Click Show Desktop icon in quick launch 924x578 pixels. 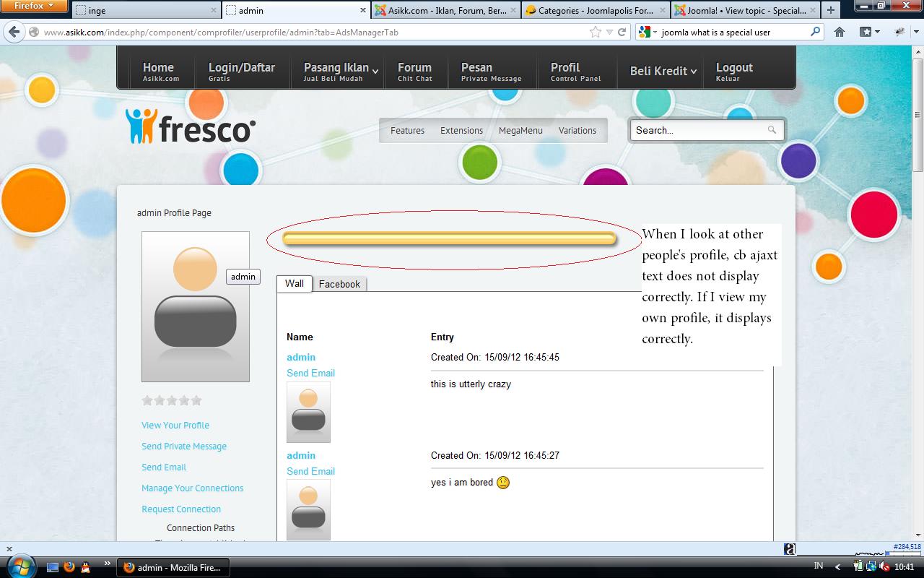click(53, 567)
